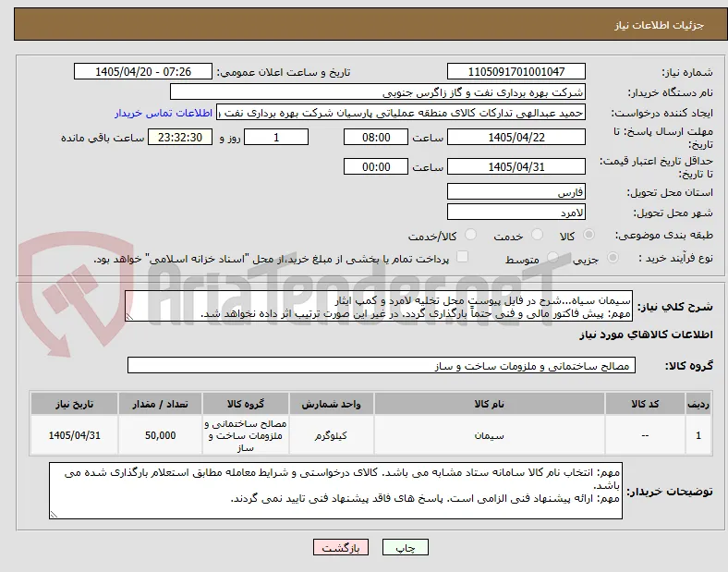Click the request number field 1105091701001047
728x572 pixels.
(x=516, y=71)
